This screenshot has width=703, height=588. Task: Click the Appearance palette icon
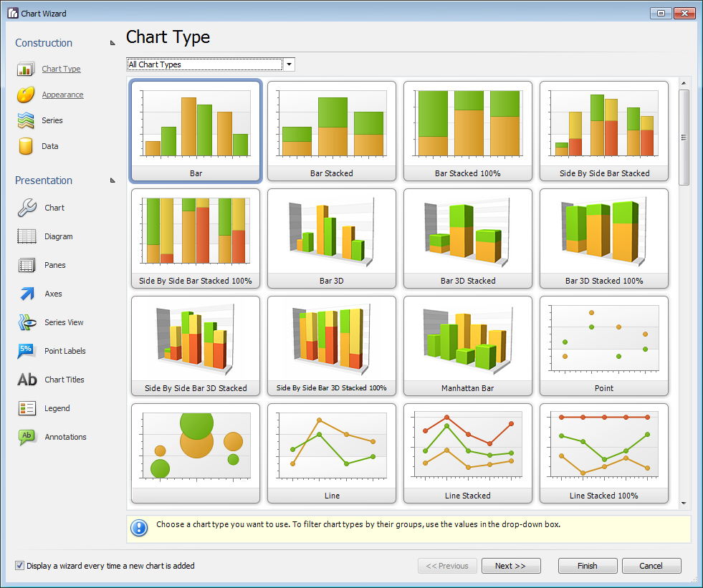click(26, 95)
